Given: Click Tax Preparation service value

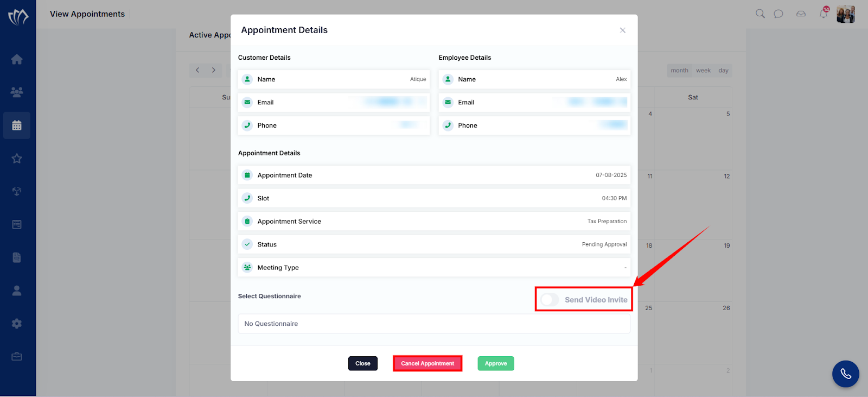Looking at the screenshot, I should [x=607, y=222].
